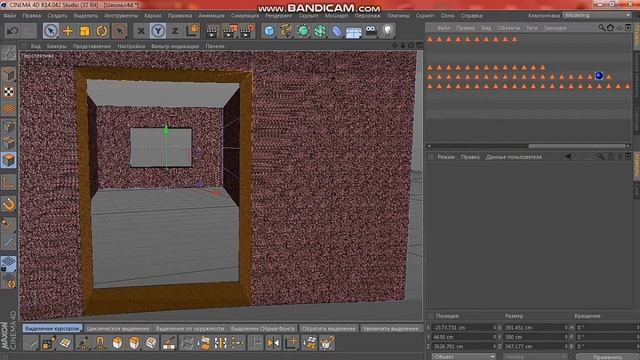The width and height of the screenshot is (640, 360).
Task: Select the Live Selection arrow tool
Action: pyautogui.click(x=51, y=31)
